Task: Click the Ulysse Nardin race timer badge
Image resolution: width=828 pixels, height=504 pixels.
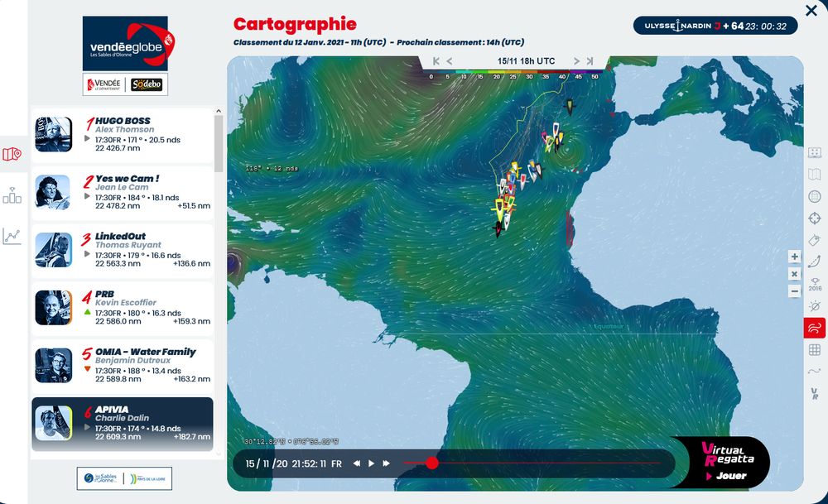Action: tap(715, 26)
